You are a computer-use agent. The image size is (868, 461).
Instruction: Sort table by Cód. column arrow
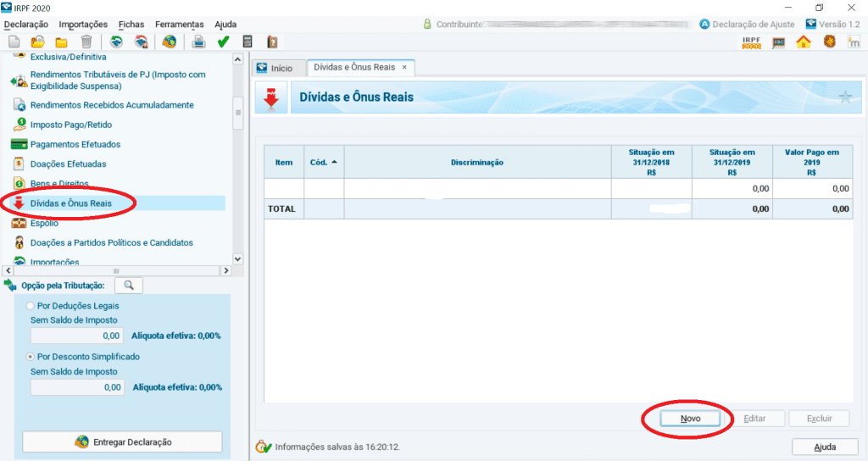[334, 162]
